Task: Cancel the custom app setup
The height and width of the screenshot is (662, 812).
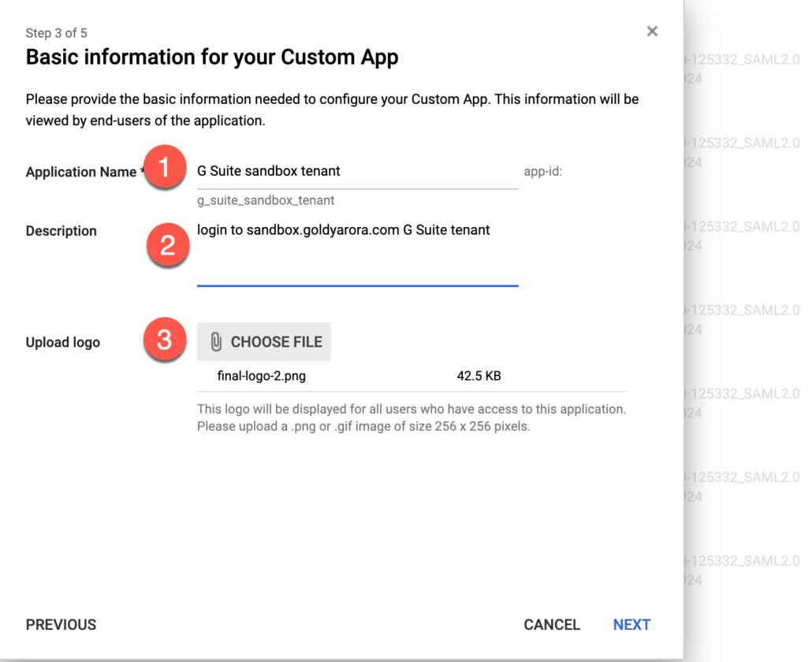Action: coord(552,625)
